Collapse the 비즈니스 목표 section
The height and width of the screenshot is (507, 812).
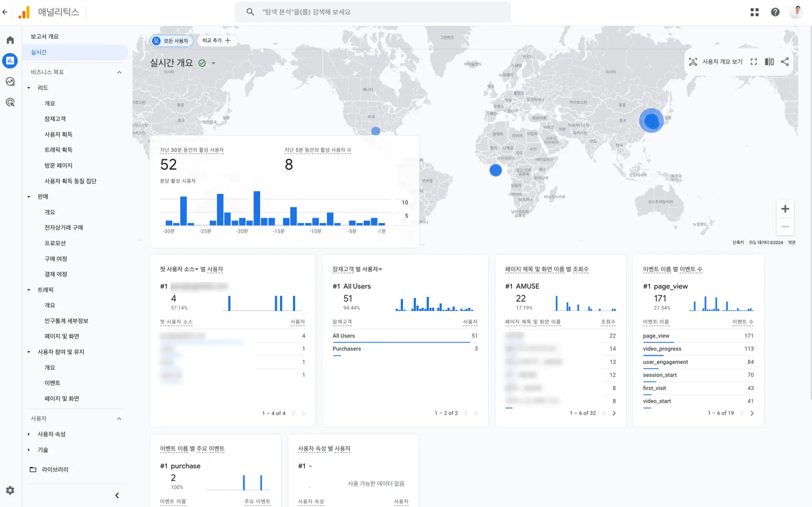[x=118, y=72]
